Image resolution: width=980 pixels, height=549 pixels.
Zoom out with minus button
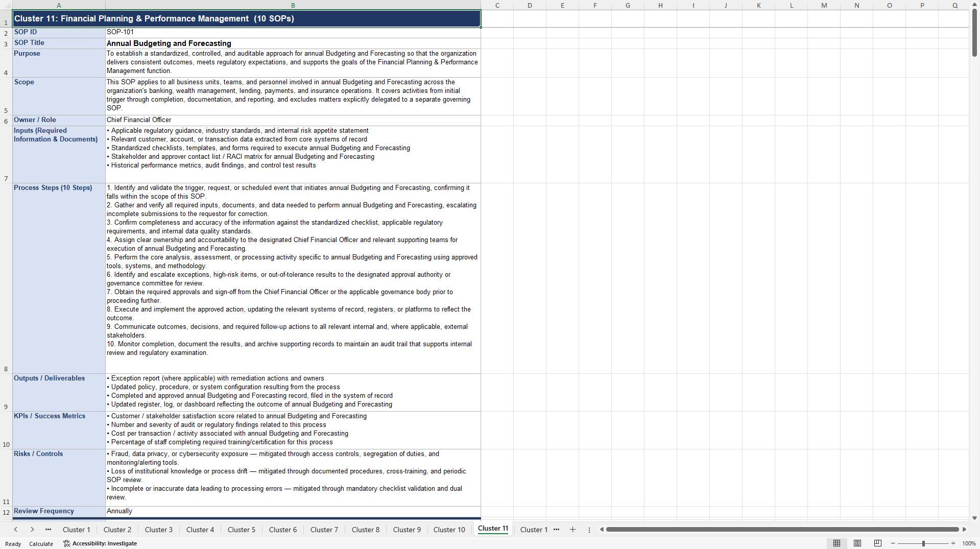click(893, 543)
